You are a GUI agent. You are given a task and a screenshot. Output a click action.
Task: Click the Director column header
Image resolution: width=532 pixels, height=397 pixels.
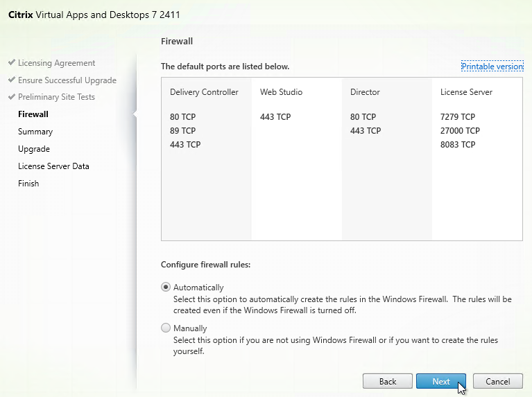[365, 92]
